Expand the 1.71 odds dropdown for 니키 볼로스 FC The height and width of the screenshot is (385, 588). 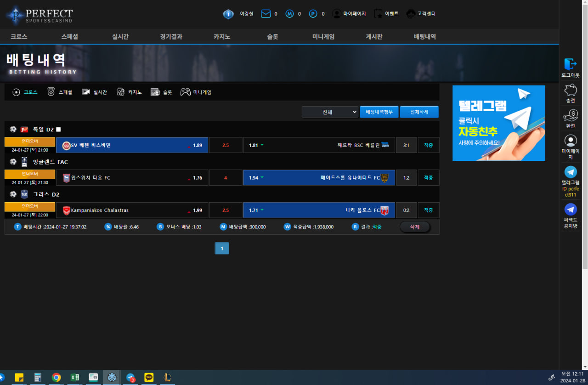click(263, 210)
